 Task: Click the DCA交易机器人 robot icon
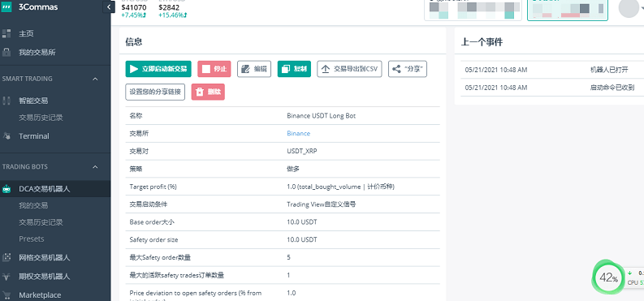click(x=6, y=189)
